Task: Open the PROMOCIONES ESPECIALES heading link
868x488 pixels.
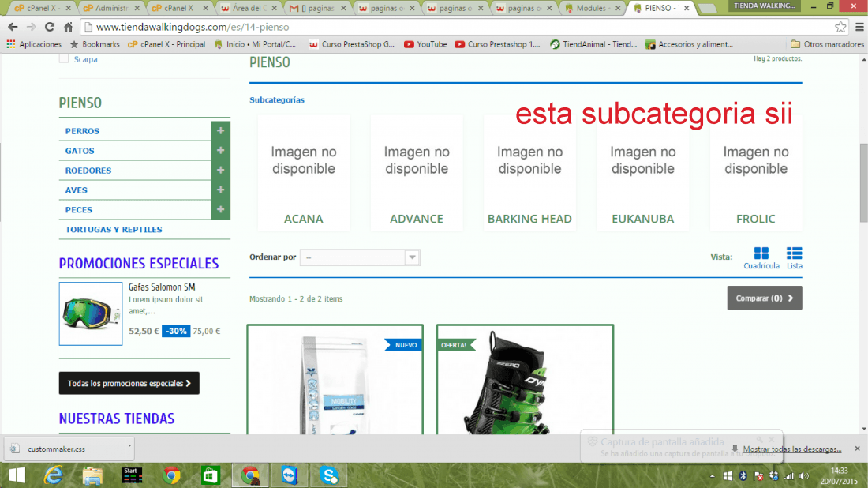Action: tap(138, 264)
